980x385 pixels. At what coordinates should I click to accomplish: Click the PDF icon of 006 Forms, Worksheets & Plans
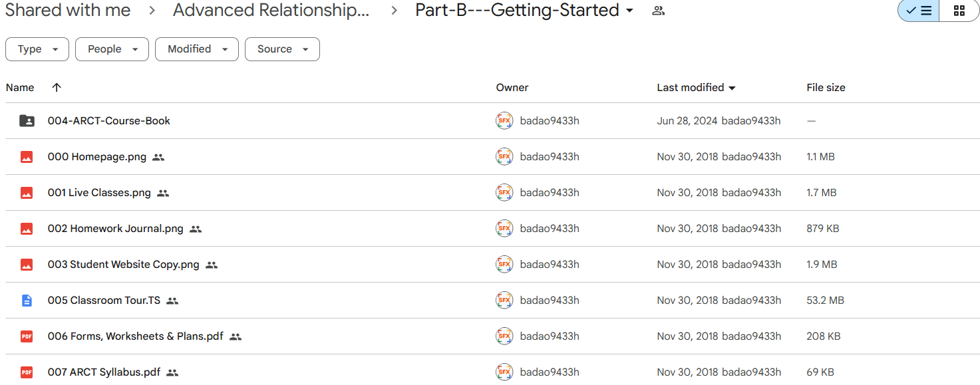pyautogui.click(x=27, y=336)
